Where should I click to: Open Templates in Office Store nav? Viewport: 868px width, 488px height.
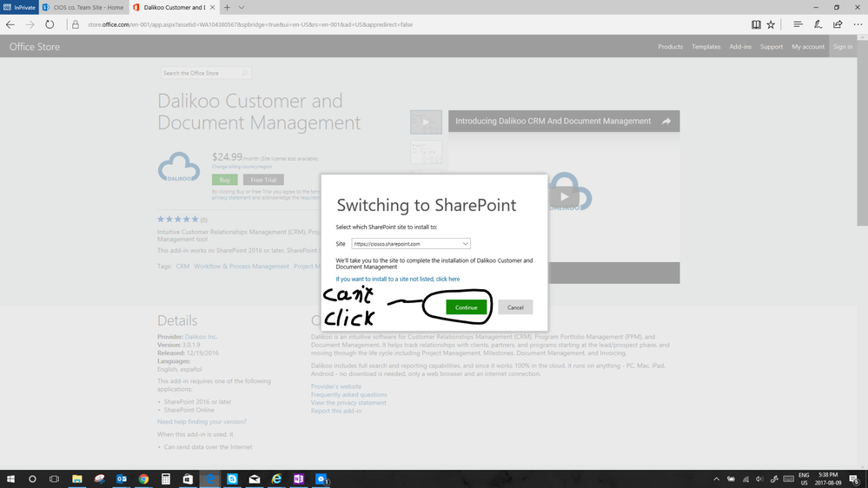pyautogui.click(x=706, y=47)
